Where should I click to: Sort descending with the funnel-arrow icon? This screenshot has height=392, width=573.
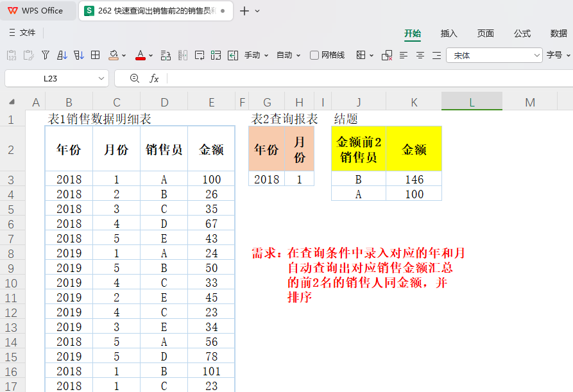78,55
